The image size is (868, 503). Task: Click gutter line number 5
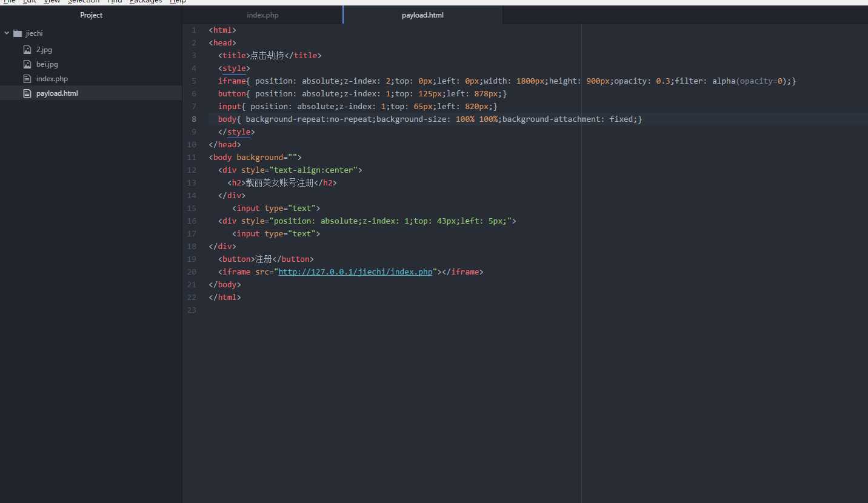pyautogui.click(x=194, y=81)
